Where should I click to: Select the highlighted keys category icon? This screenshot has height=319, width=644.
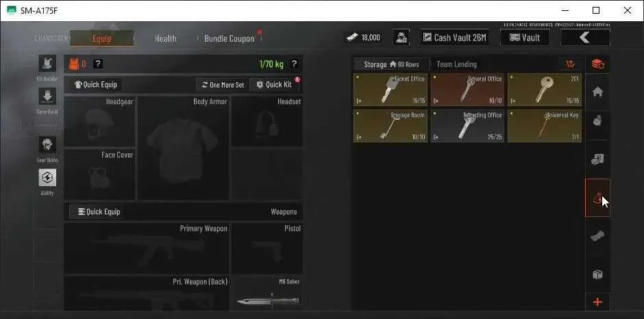597,198
